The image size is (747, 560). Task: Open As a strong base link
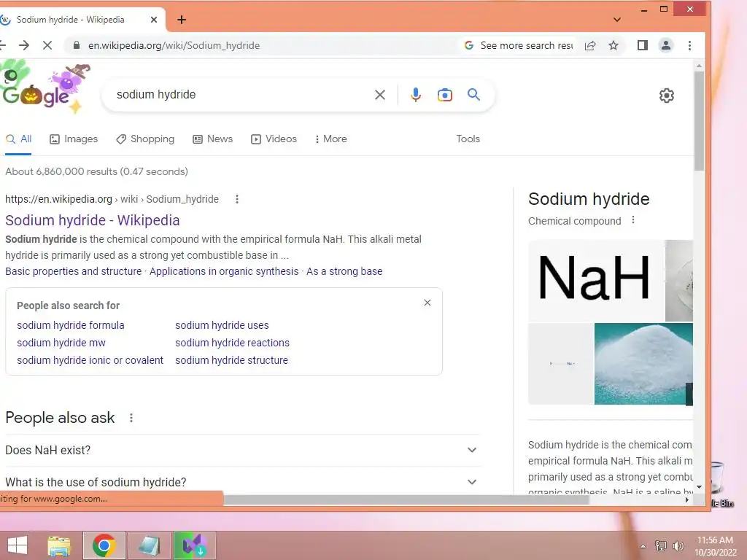pyautogui.click(x=344, y=271)
